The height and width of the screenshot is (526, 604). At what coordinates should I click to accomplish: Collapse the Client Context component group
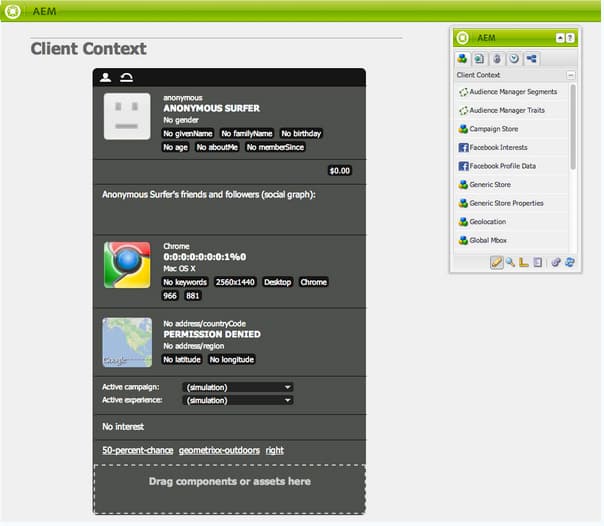click(570, 75)
